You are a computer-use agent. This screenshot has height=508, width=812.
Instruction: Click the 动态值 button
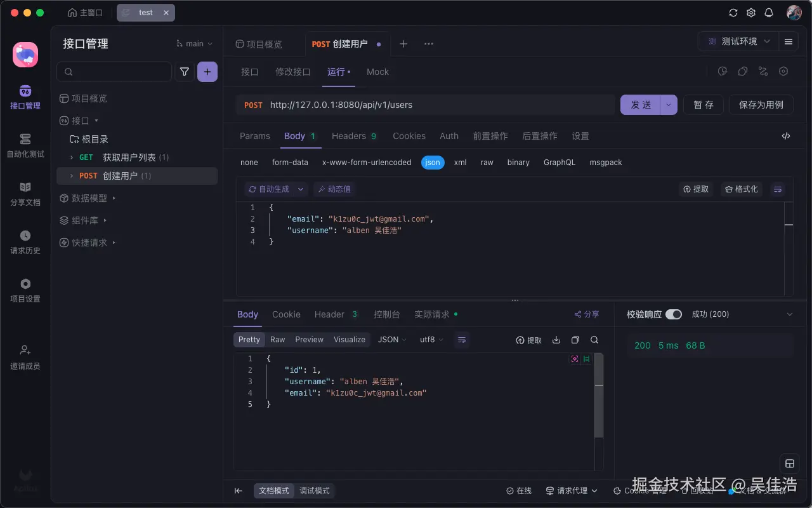334,189
